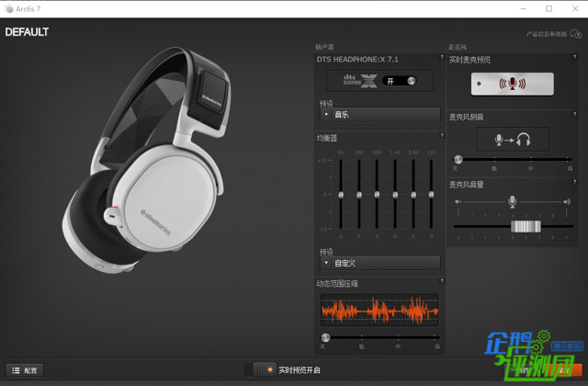Viewport: 588px width, 386px height.
Task: Click the 1.4K equalizer band slider
Action: pos(395,194)
